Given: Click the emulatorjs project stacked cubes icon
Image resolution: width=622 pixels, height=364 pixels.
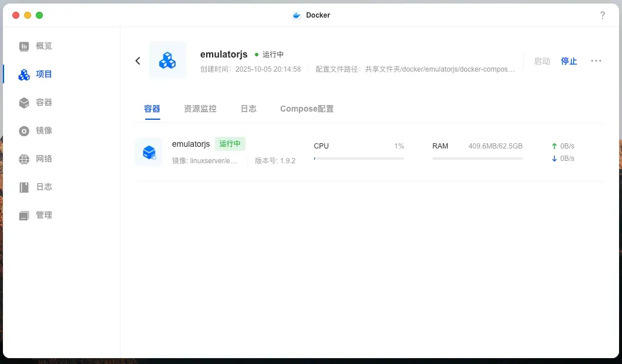Looking at the screenshot, I should (167, 60).
